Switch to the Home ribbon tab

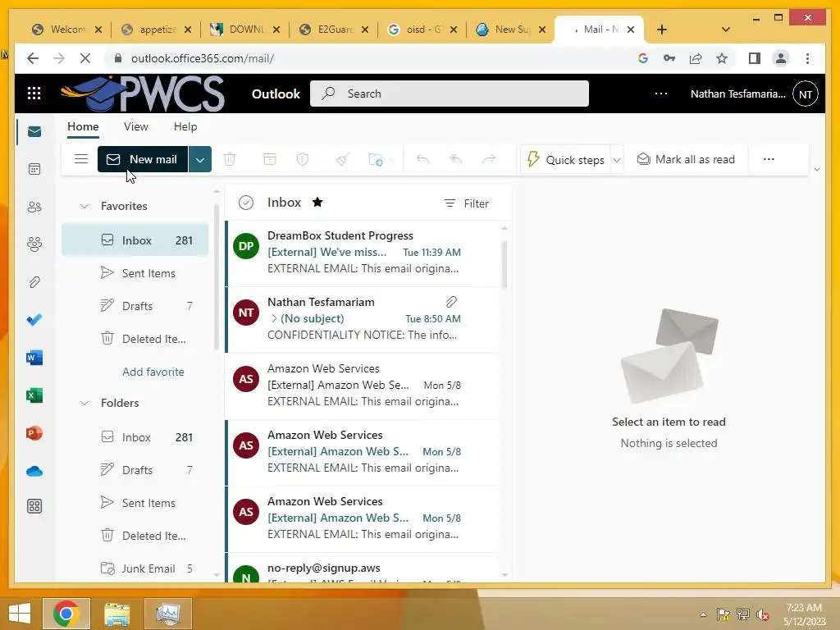point(83,126)
